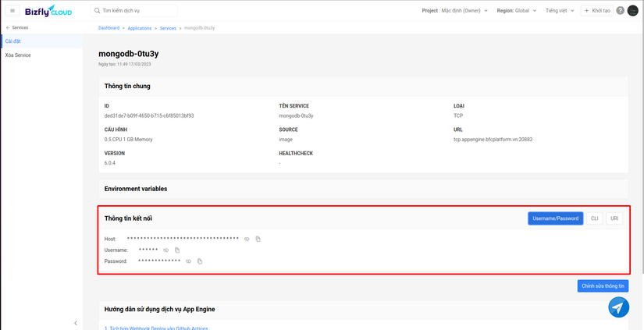Switch to the CLI connection tab

click(594, 218)
